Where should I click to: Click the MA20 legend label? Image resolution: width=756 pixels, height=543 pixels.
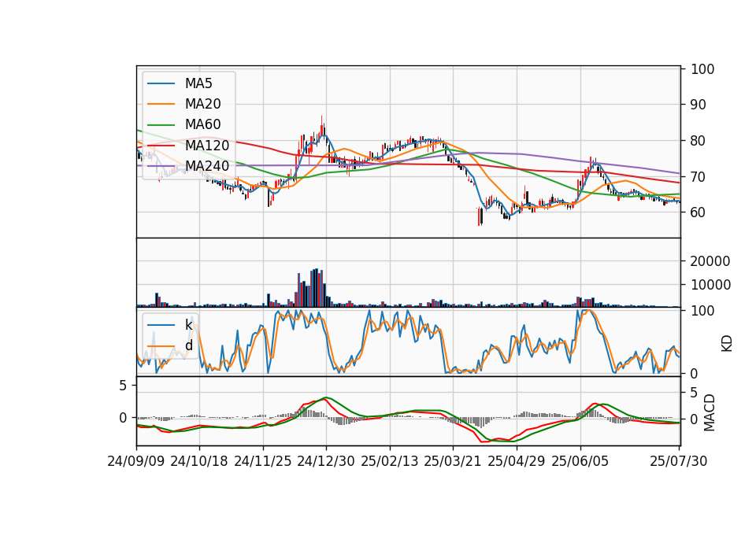click(x=202, y=104)
